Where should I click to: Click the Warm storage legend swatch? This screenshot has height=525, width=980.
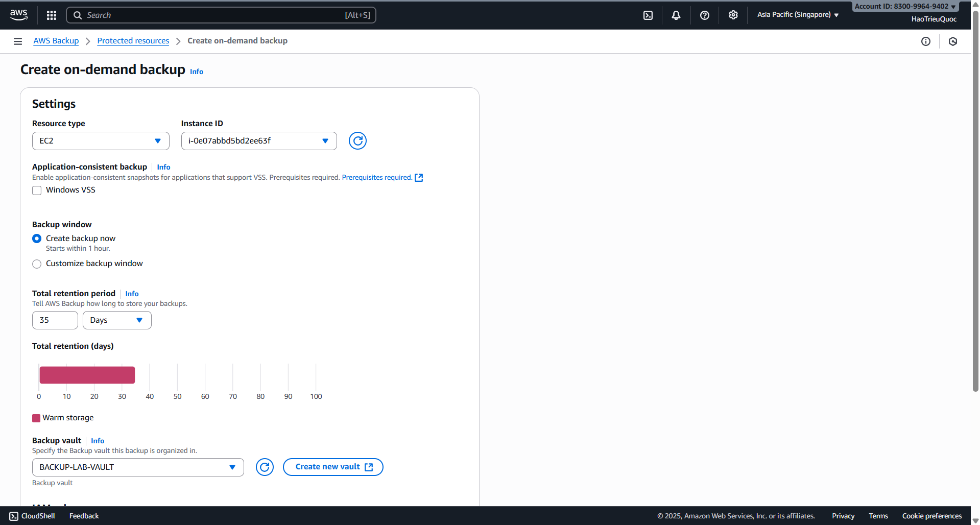click(x=36, y=418)
